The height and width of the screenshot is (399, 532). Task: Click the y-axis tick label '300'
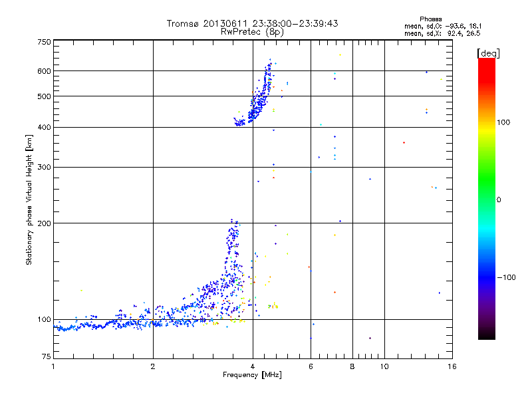point(44,168)
